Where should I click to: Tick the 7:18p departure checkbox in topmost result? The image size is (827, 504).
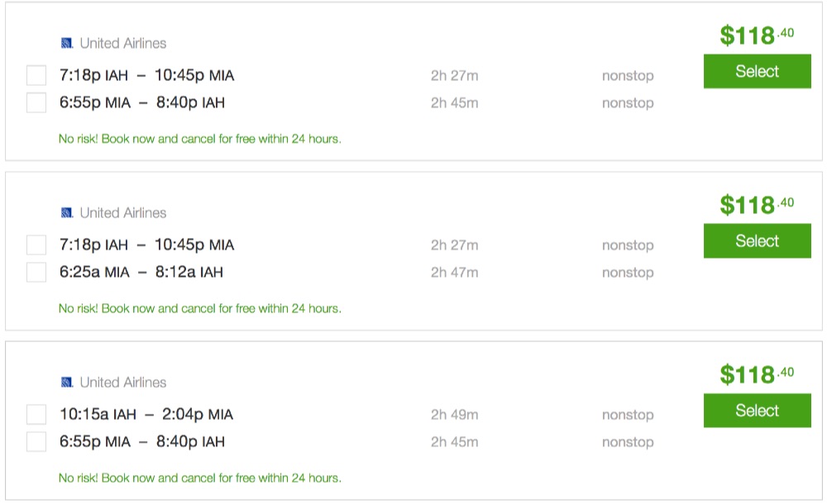click(36, 76)
